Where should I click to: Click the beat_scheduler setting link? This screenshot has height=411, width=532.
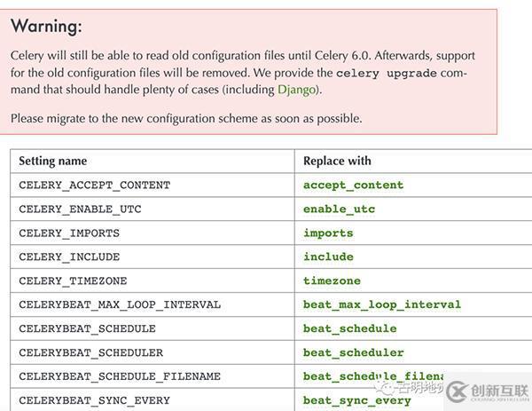tap(353, 352)
